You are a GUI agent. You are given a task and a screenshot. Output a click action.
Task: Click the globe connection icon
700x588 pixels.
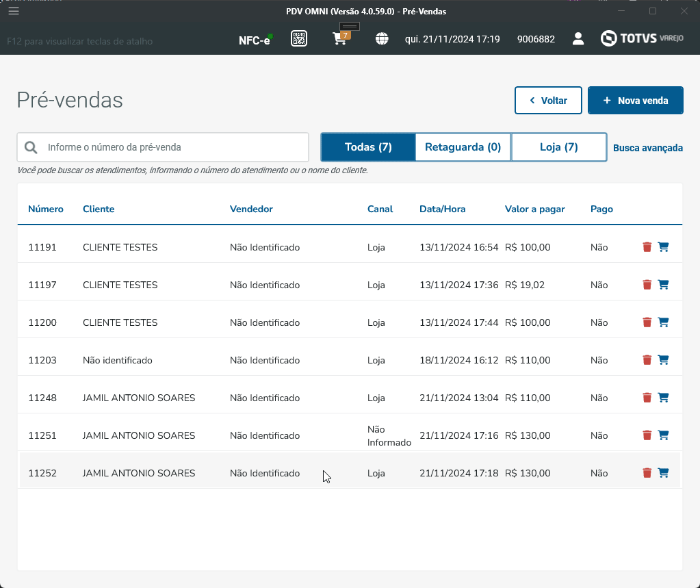coord(382,39)
